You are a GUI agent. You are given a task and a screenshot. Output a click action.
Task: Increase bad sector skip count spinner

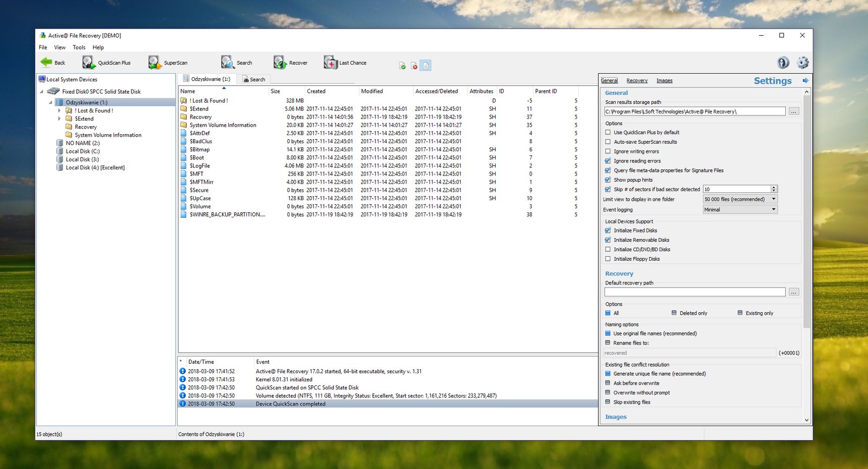click(774, 187)
